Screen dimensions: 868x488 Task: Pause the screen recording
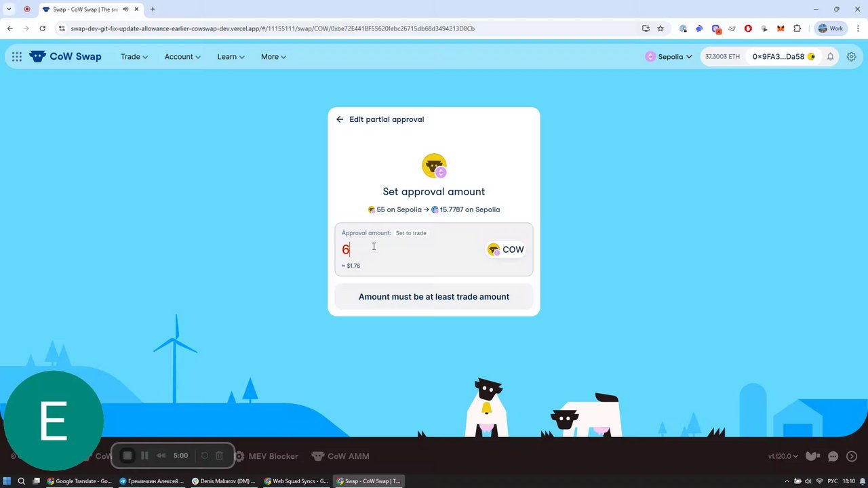[x=144, y=456]
